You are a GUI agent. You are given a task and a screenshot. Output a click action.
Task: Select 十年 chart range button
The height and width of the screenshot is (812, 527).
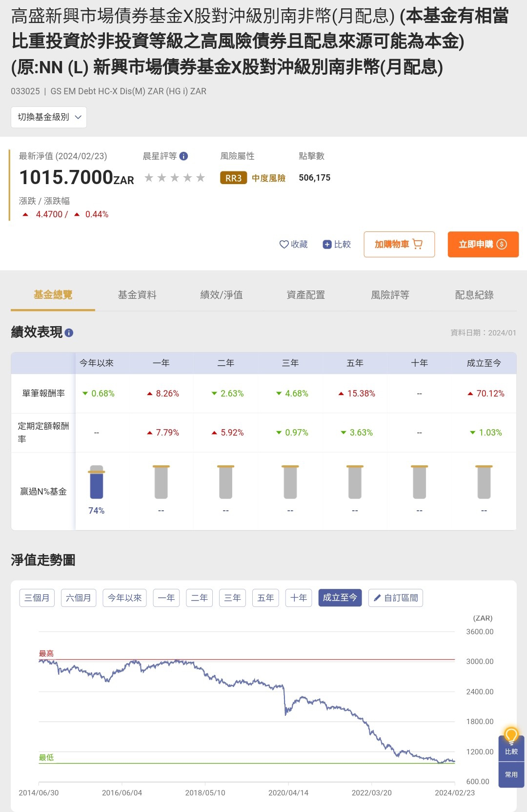click(x=299, y=598)
